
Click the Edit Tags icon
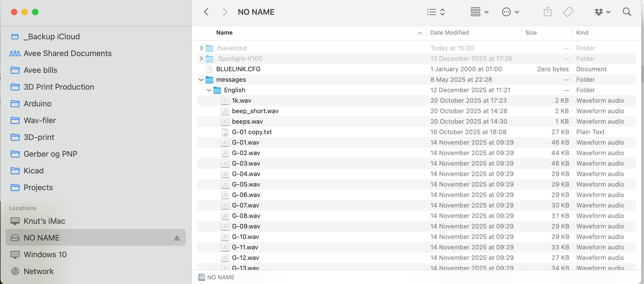[568, 12]
